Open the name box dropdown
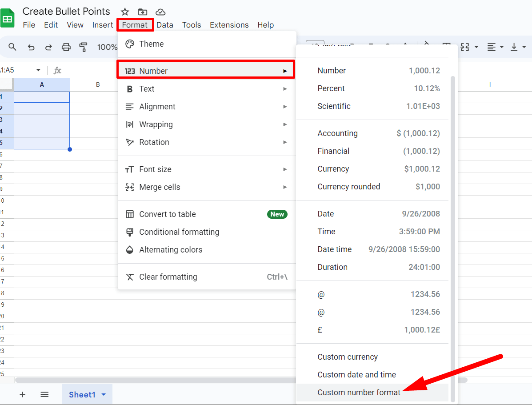Screen dimensions: 532x405 point(38,70)
